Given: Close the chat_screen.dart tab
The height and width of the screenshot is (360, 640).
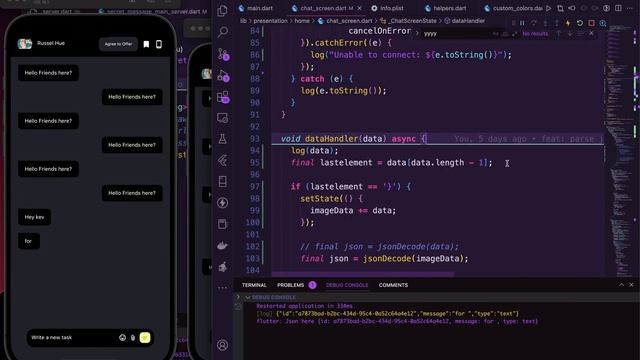Looking at the screenshot, I should point(359,8).
